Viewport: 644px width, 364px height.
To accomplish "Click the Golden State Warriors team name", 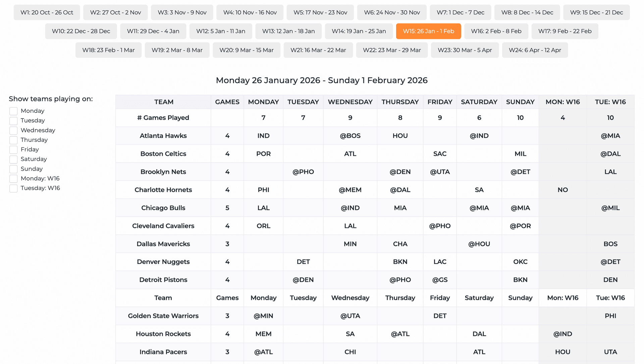I will (x=163, y=316).
